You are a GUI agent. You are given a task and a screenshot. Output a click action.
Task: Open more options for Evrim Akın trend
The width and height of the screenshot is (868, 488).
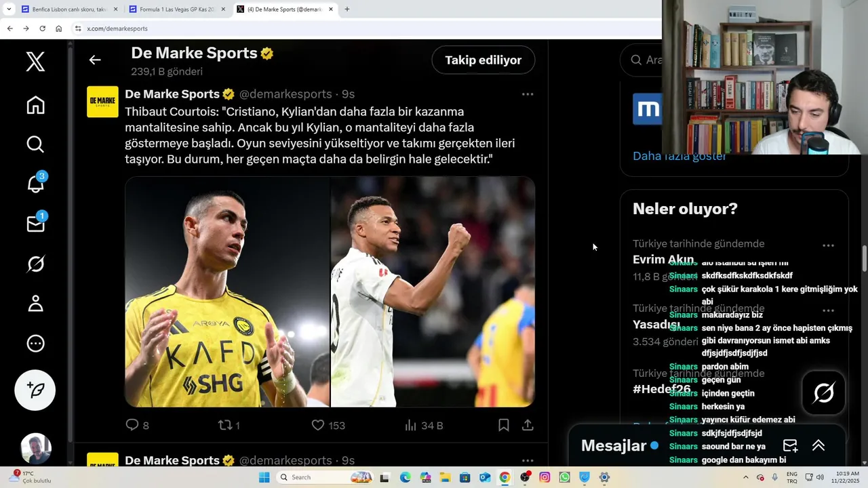828,245
